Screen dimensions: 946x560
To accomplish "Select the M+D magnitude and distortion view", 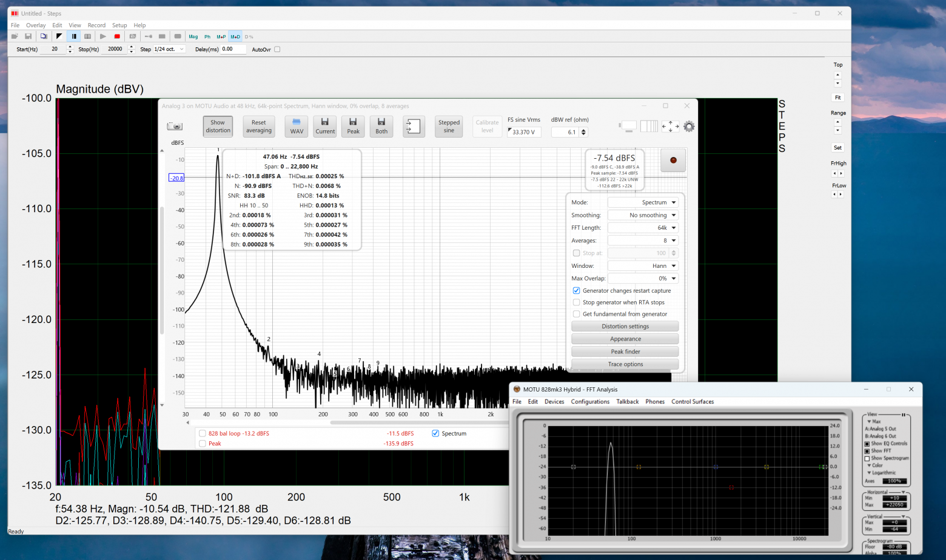I will tap(235, 36).
